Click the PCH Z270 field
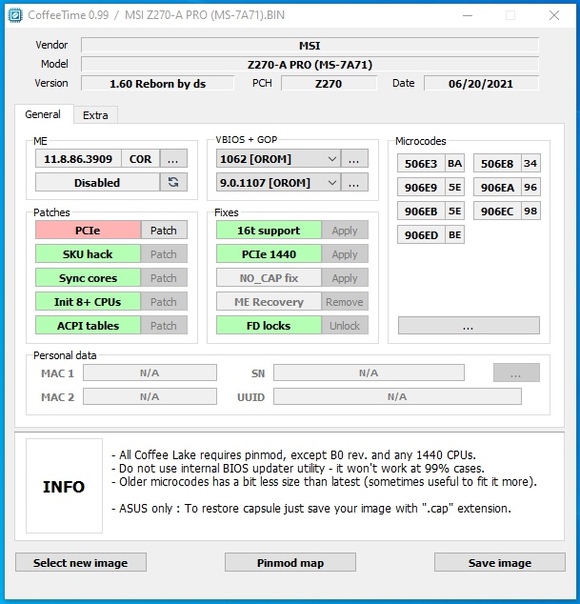The height and width of the screenshot is (604, 580). click(x=329, y=84)
